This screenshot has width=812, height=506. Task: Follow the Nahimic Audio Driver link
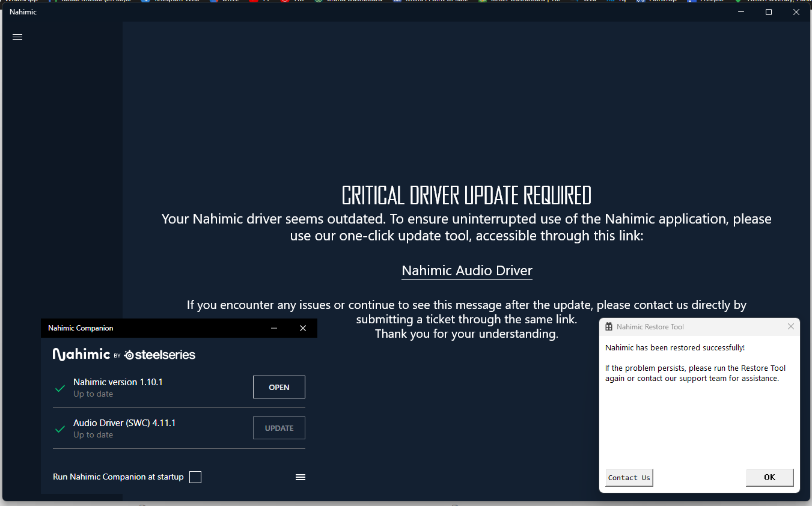467,270
